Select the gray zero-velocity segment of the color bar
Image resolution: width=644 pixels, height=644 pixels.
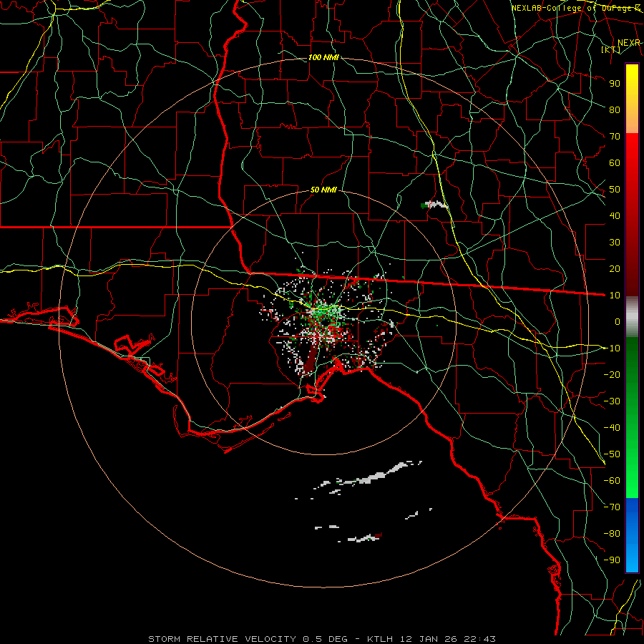pyautogui.click(x=632, y=317)
